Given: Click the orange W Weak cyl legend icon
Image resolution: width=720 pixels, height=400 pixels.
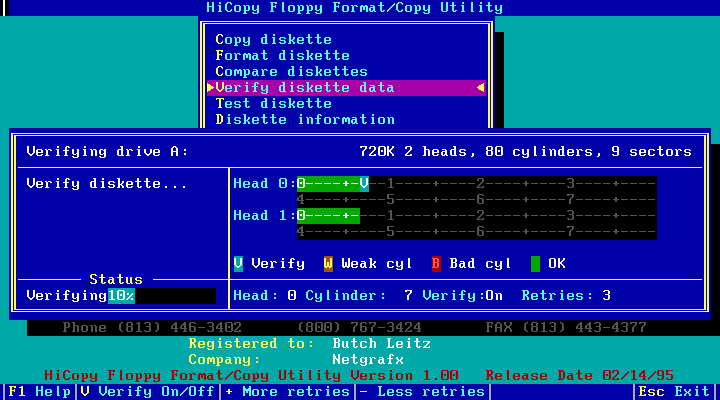Looking at the screenshot, I should (328, 264).
